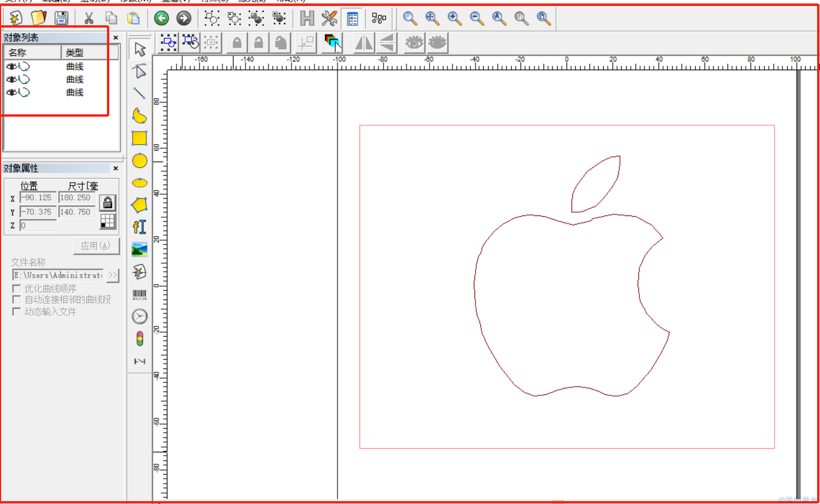Hide selected objects with the gray open-eye toolbar icon
Screen dimensions: 820x504
[x=414, y=43]
